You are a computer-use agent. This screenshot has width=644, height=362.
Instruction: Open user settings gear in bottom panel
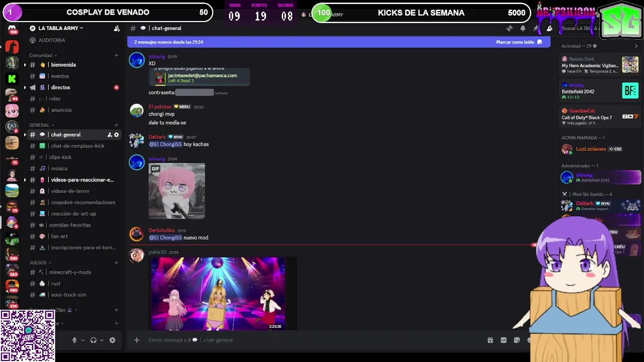coord(112,340)
